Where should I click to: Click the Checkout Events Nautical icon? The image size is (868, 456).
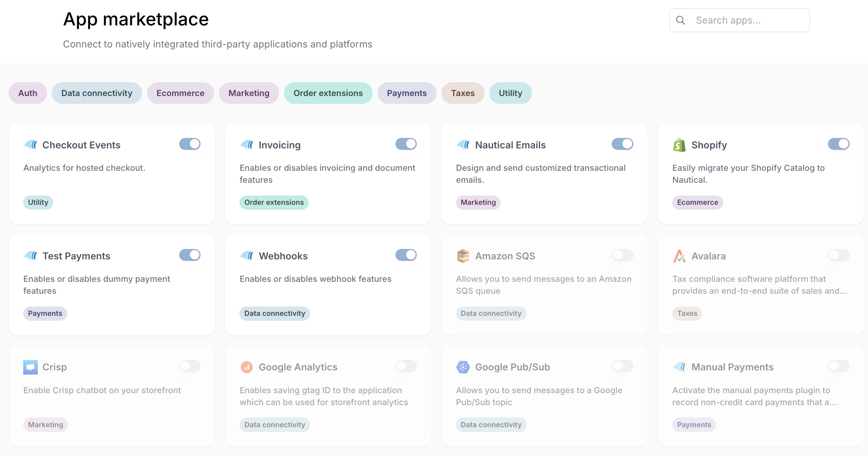pos(30,145)
